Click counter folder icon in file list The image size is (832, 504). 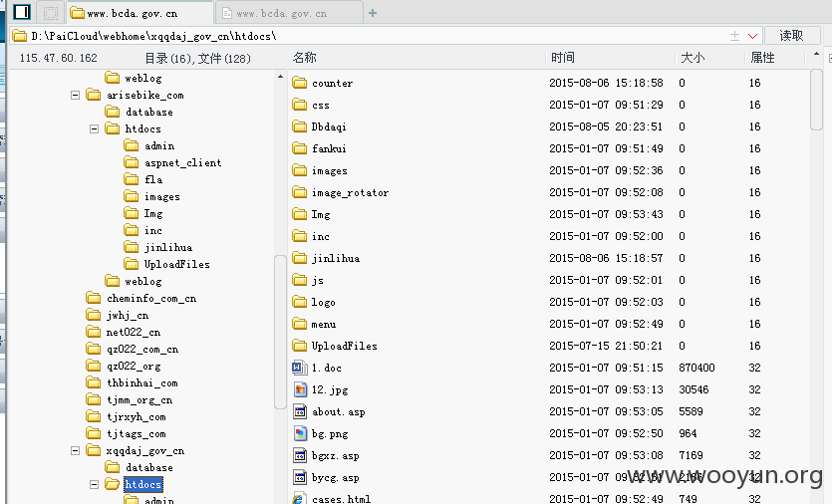pos(300,83)
